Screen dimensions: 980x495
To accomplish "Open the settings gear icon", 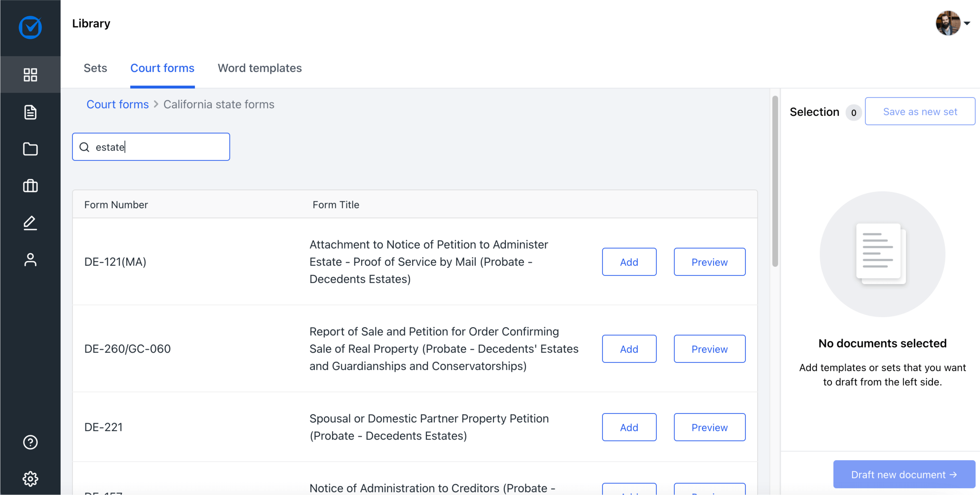I will tap(30, 478).
